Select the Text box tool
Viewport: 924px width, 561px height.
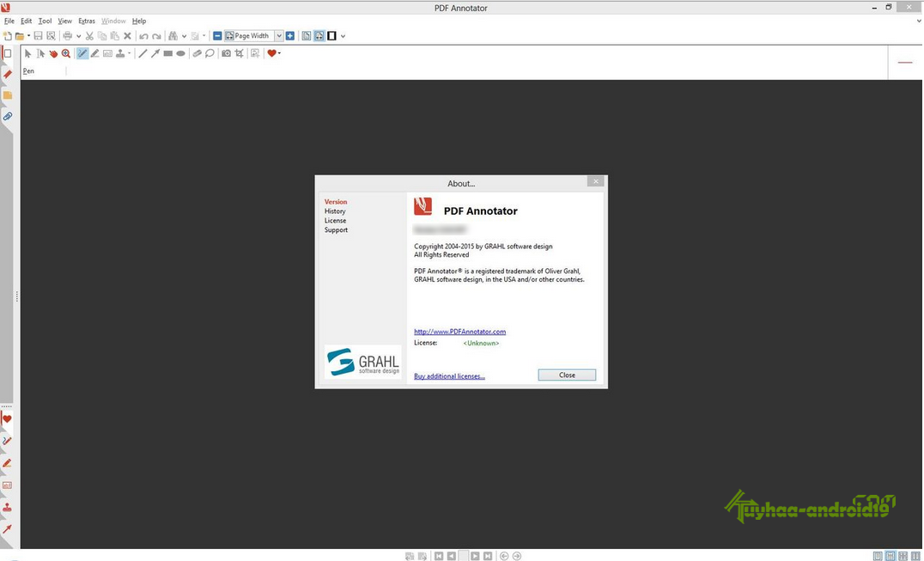tap(108, 53)
